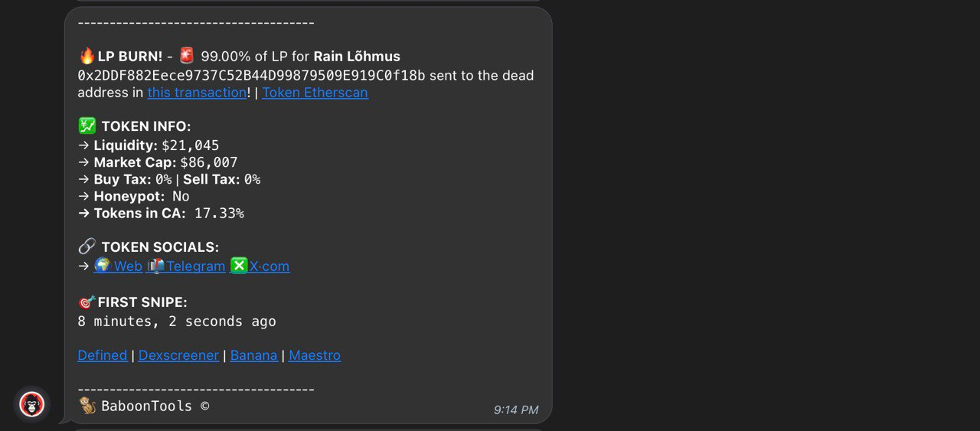The width and height of the screenshot is (980, 431).
Task: Click the chart emoji beside TOKEN INFO
Action: coord(87,126)
